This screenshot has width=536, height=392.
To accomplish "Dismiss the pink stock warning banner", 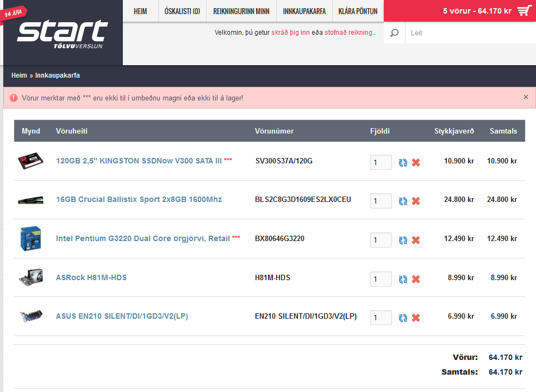I will [x=526, y=97].
